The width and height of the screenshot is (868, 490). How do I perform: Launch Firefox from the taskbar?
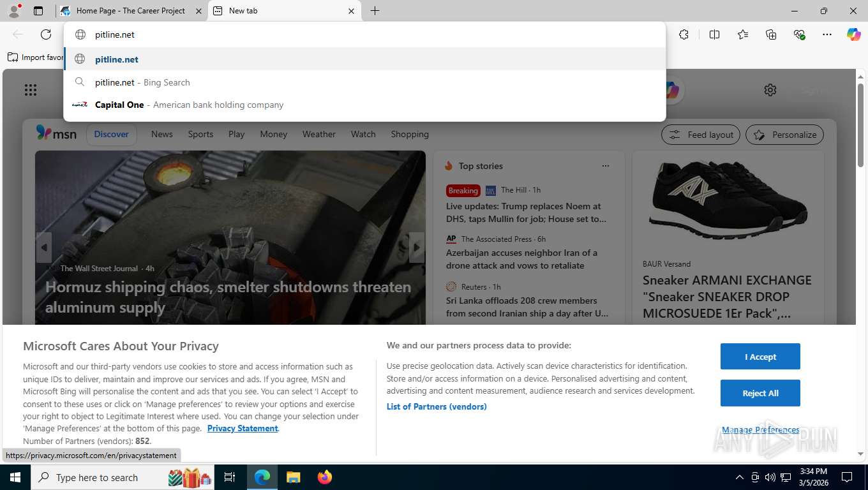(325, 477)
